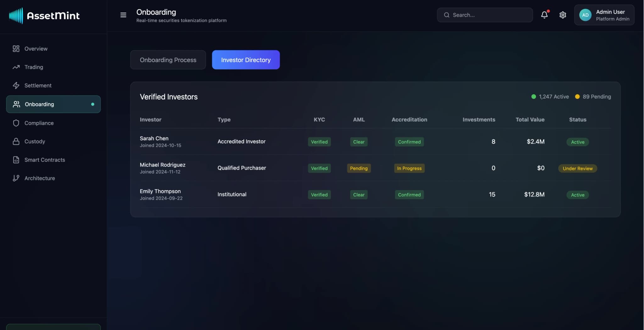644x330 pixels.
Task: Click the notification bell icon
Action: 544,15
